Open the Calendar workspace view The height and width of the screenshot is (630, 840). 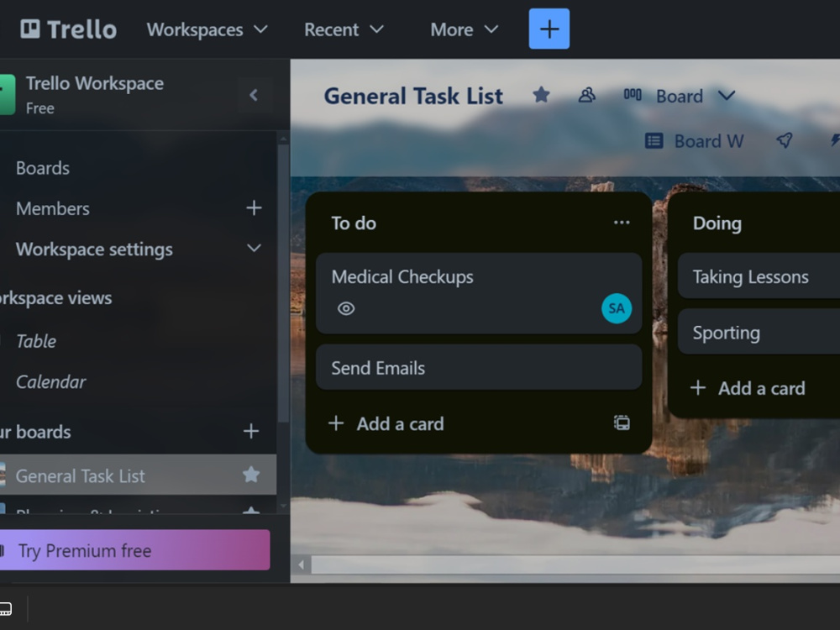pyautogui.click(x=50, y=382)
